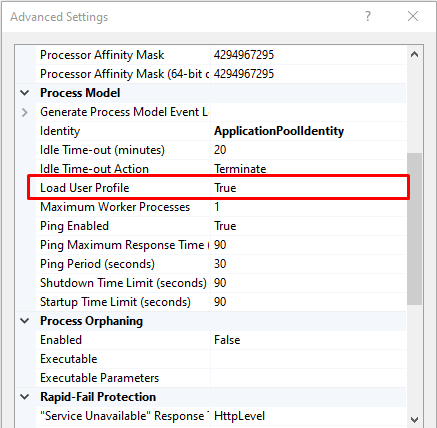437x428 pixels.
Task: Select Maximum Worker Processes property
Action: [115, 207]
